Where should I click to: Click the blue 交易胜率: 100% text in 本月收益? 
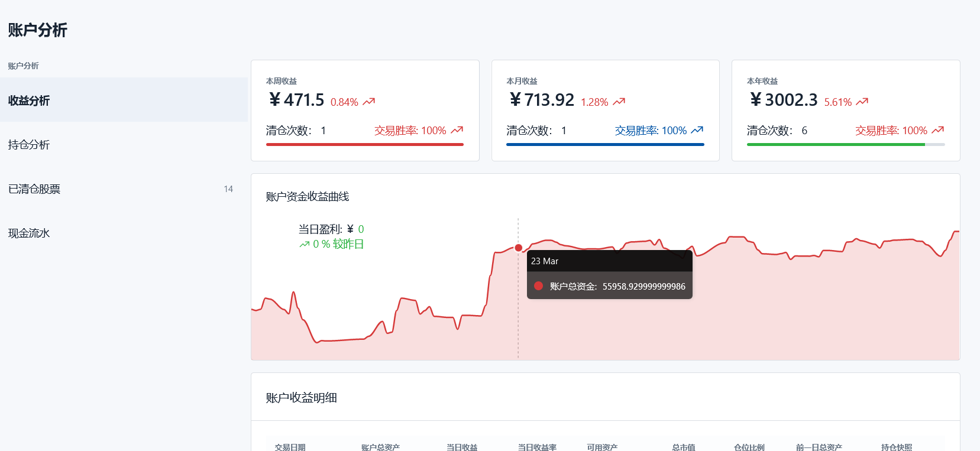tap(651, 131)
